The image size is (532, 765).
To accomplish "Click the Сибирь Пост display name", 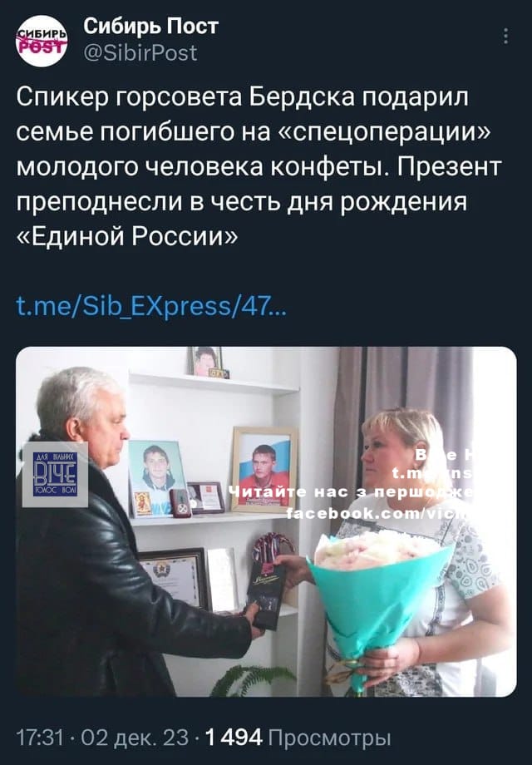I will coord(150,26).
